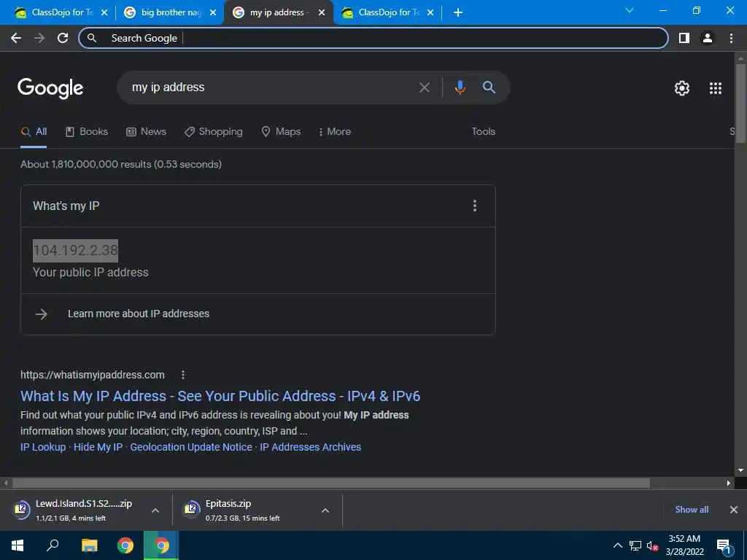Open the search Tools button

[483, 132]
